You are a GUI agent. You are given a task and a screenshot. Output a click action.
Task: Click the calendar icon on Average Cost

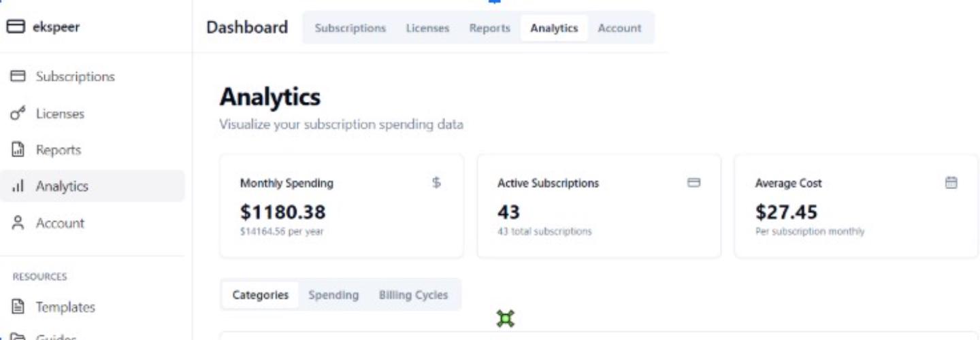(951, 183)
